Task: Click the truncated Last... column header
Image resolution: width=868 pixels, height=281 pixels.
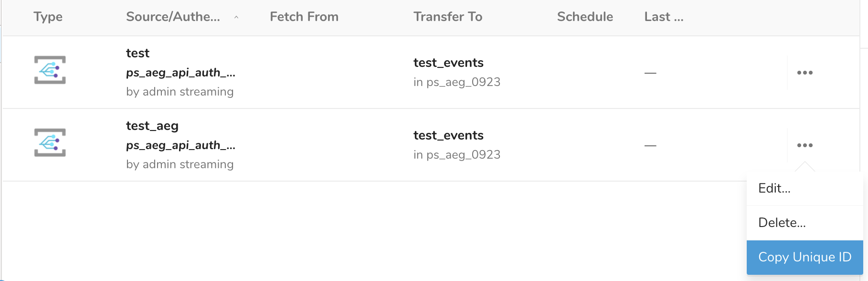Action: tap(663, 17)
